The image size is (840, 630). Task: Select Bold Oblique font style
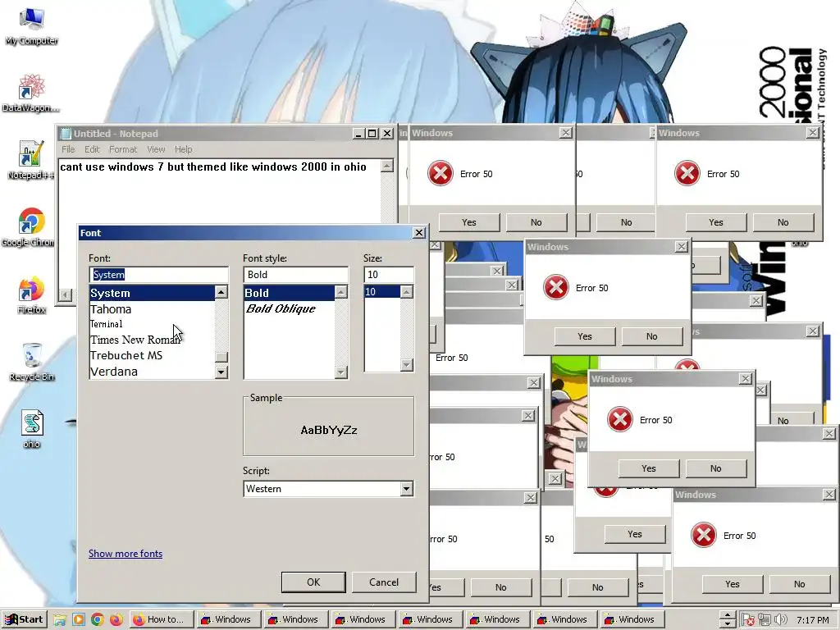pyautogui.click(x=290, y=309)
